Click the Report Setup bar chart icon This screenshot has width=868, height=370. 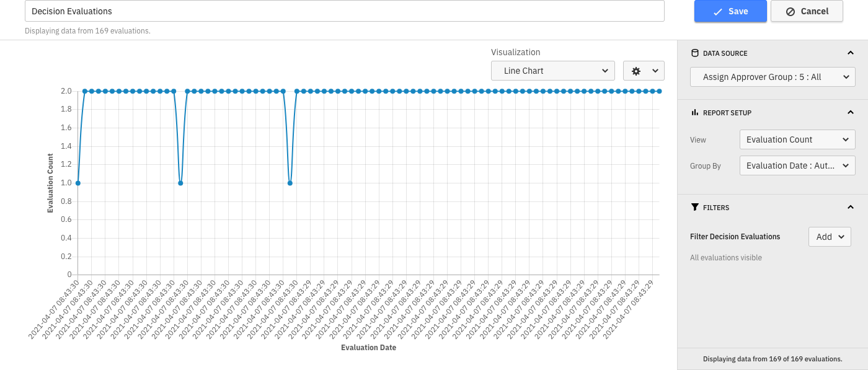point(694,113)
